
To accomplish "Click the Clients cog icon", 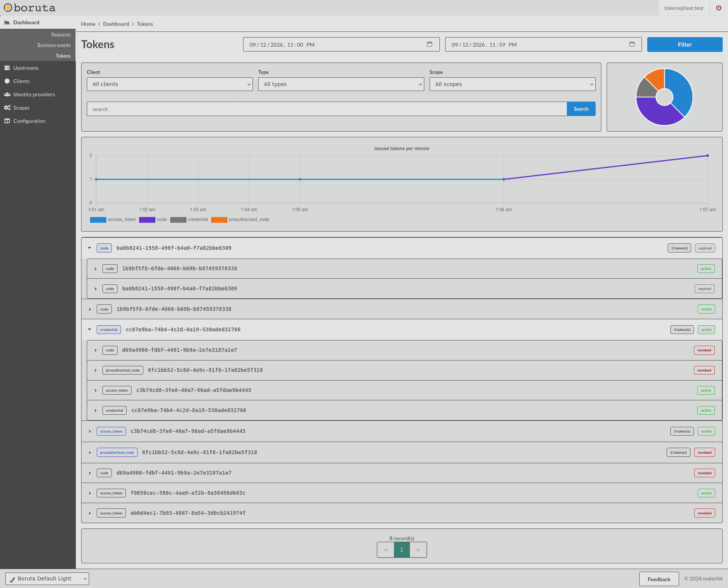I will 7,81.
